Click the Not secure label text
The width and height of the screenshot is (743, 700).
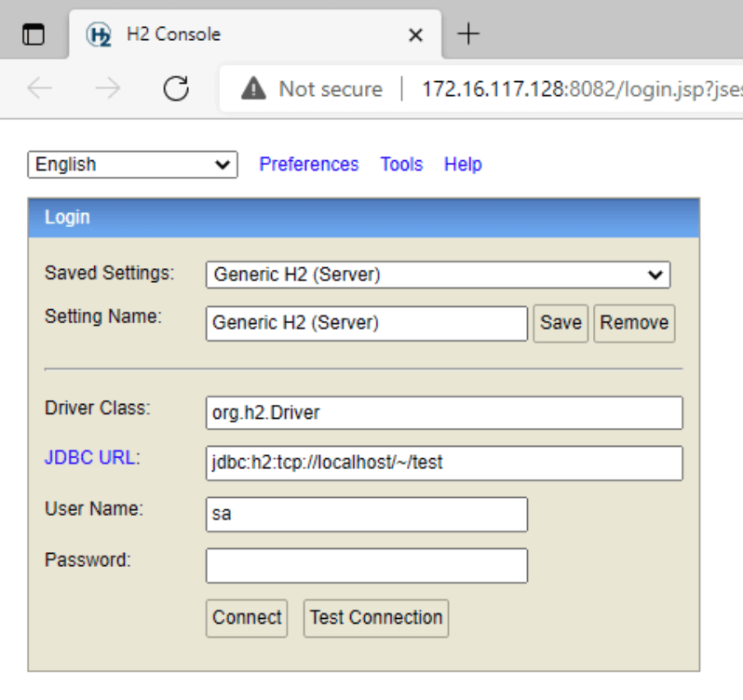[331, 89]
